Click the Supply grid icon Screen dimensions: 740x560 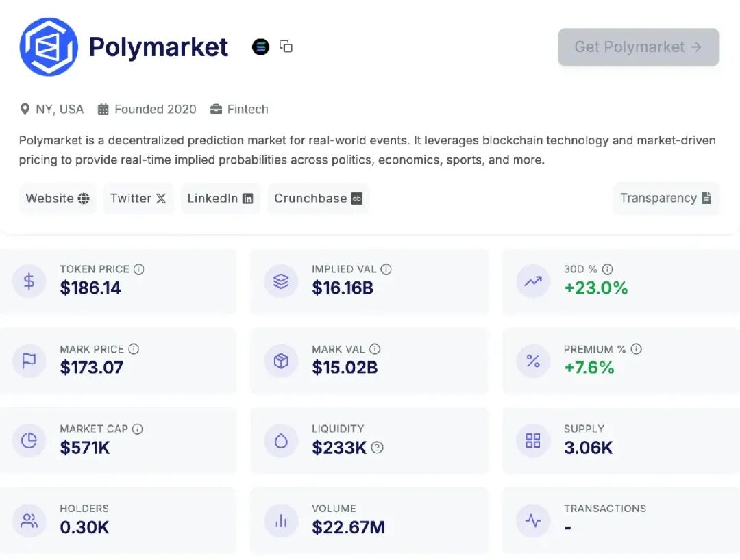533,441
